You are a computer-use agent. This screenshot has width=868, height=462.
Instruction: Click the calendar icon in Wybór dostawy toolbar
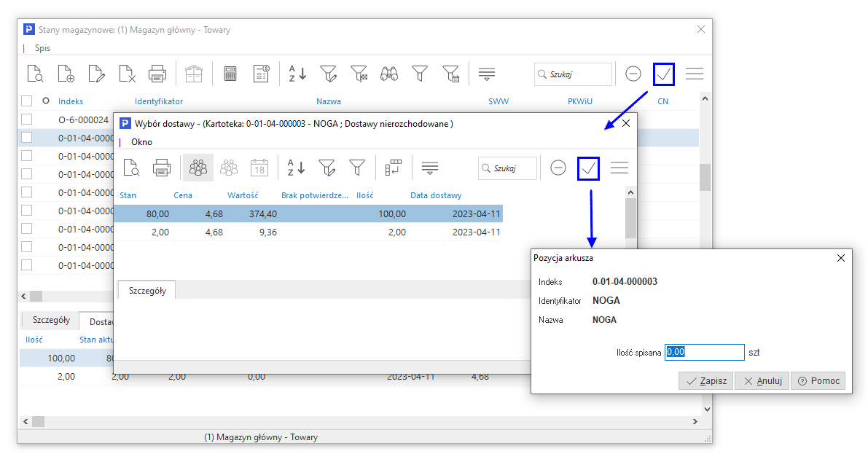(x=259, y=168)
